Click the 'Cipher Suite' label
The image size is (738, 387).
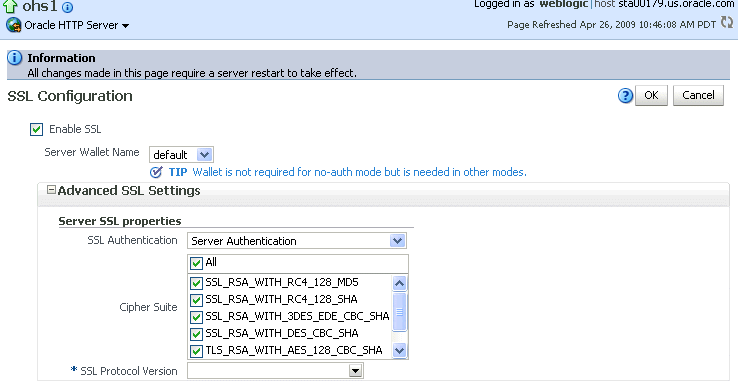148,307
